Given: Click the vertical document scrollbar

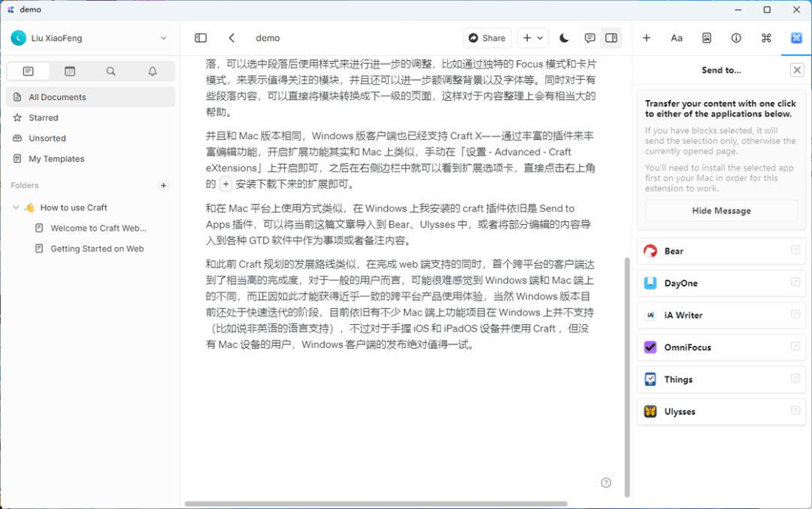Looking at the screenshot, I should click(627, 377).
